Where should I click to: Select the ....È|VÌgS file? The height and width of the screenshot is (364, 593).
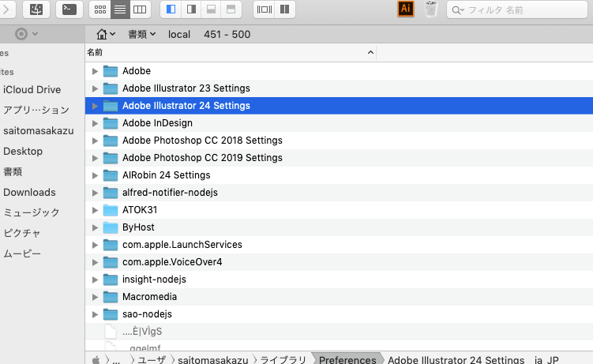142,332
